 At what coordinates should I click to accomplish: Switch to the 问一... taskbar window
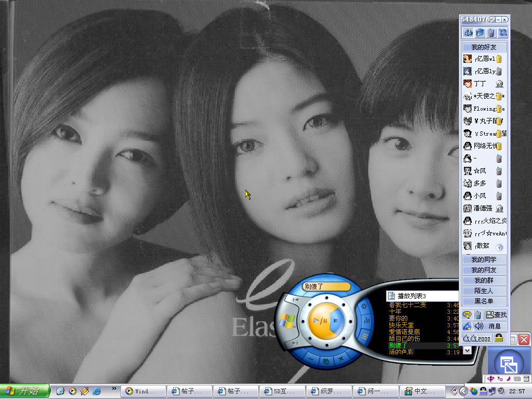point(376,391)
